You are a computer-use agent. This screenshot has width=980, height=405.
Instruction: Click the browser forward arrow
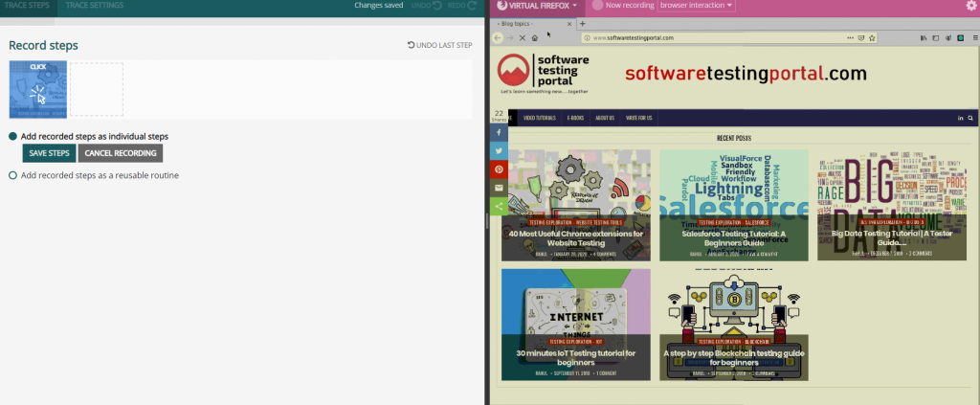click(510, 38)
